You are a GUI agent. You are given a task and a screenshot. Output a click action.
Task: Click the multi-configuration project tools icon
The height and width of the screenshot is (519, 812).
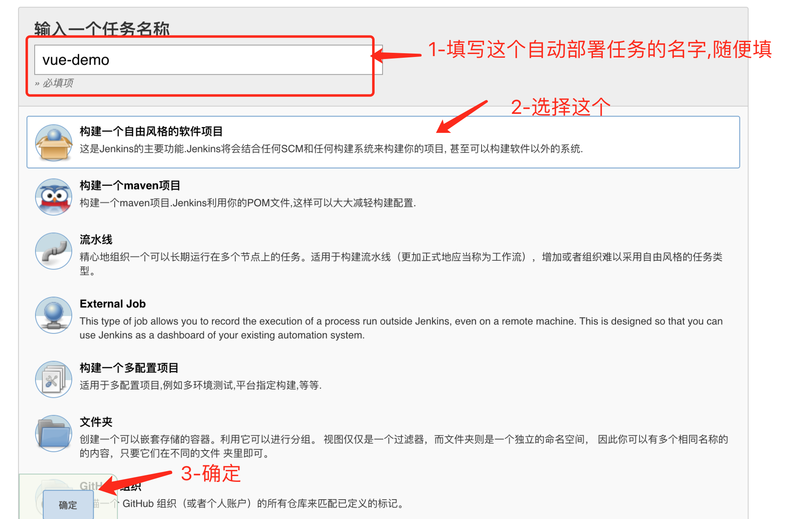point(54,379)
